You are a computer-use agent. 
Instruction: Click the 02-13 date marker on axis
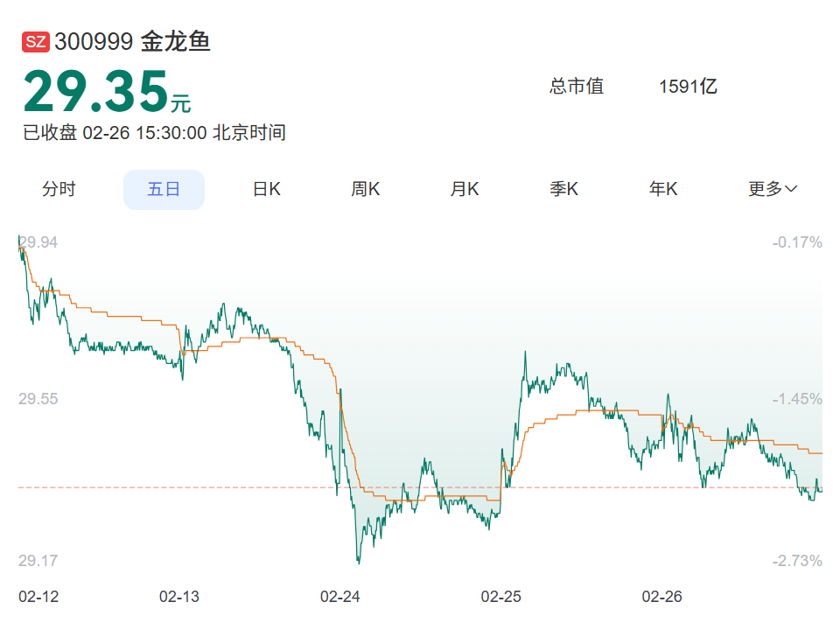pos(178,597)
